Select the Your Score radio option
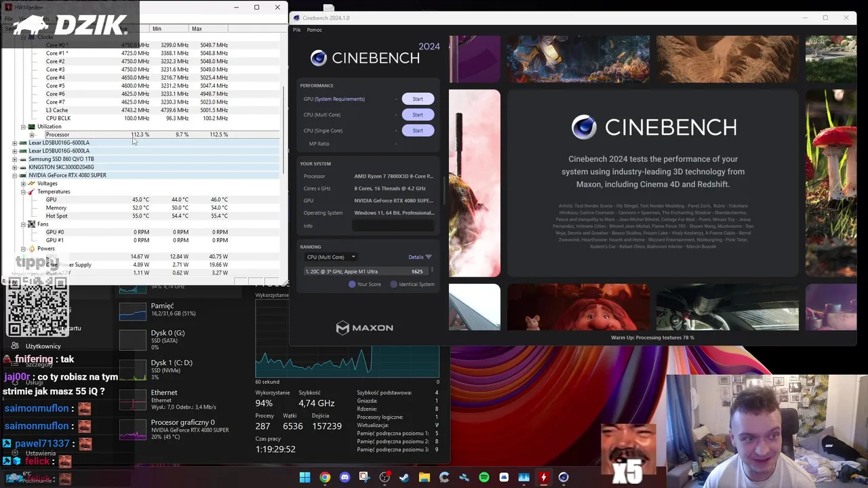This screenshot has height=488, width=868. 352,284
